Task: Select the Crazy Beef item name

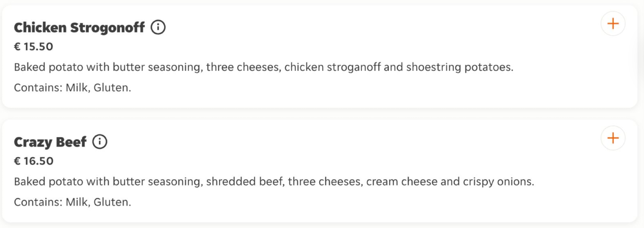Action: (x=50, y=142)
